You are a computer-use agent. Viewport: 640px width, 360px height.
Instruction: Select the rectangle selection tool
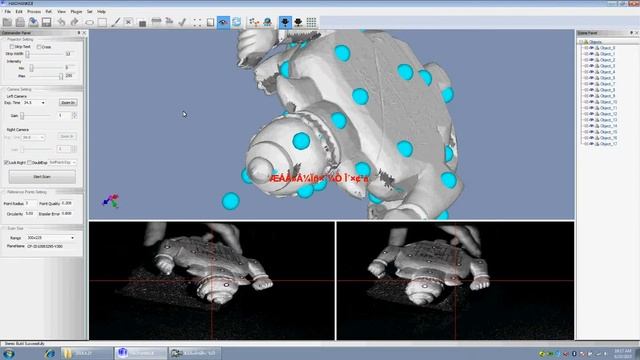(102, 22)
